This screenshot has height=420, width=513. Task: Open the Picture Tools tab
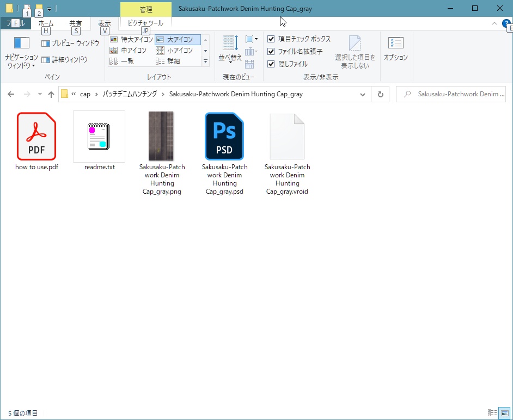click(145, 23)
